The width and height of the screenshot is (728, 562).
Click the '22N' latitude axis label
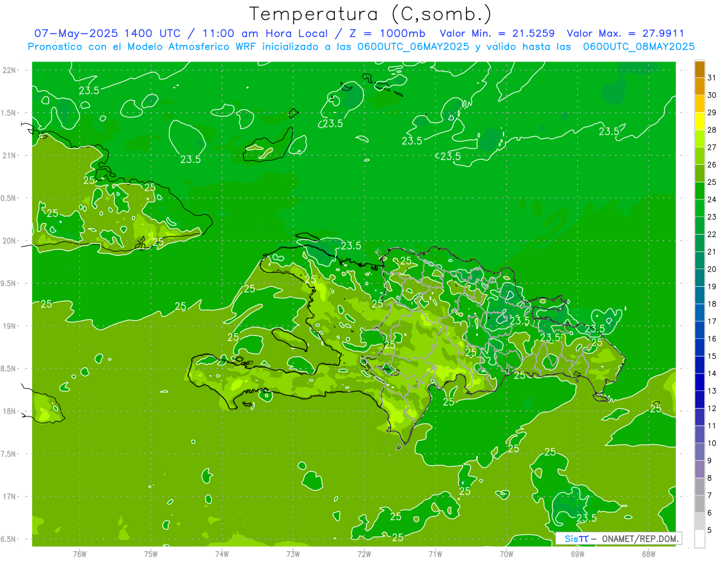click(9, 70)
